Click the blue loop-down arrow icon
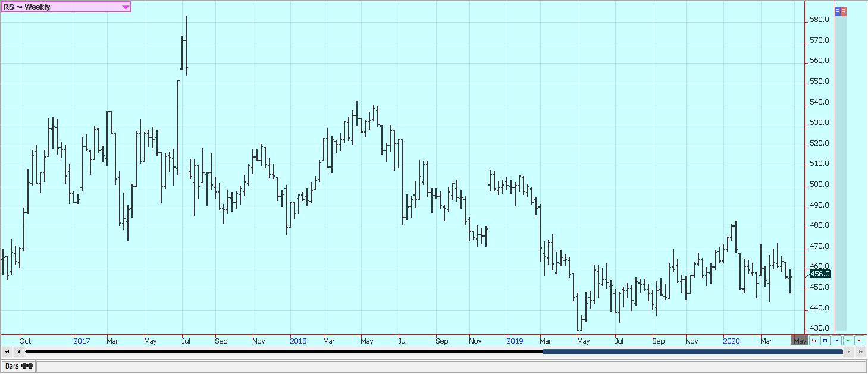868x374 pixels. [x=825, y=341]
